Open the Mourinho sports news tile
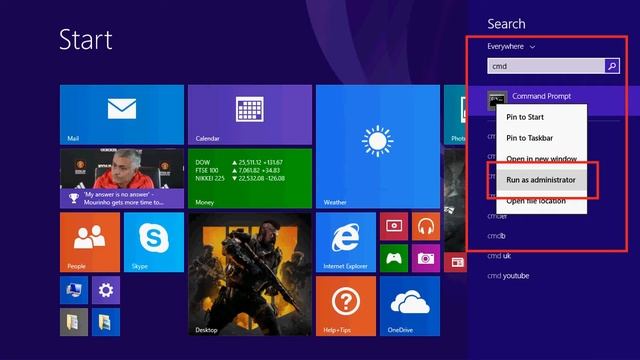The height and width of the screenshot is (360, 640). 122,179
